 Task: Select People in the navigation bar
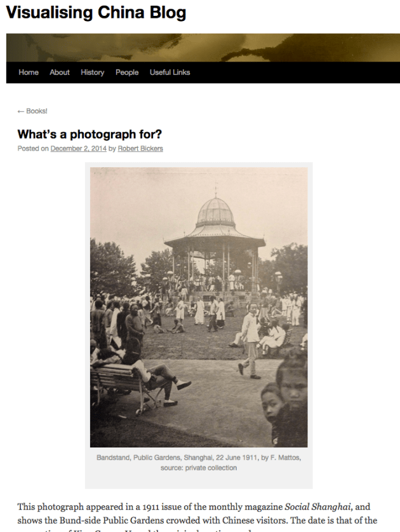click(x=127, y=72)
